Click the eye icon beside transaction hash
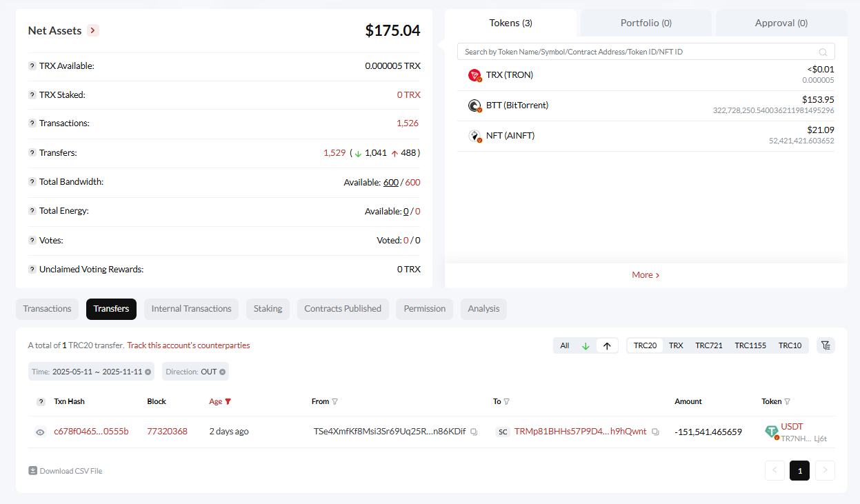This screenshot has height=504, width=860. click(40, 432)
